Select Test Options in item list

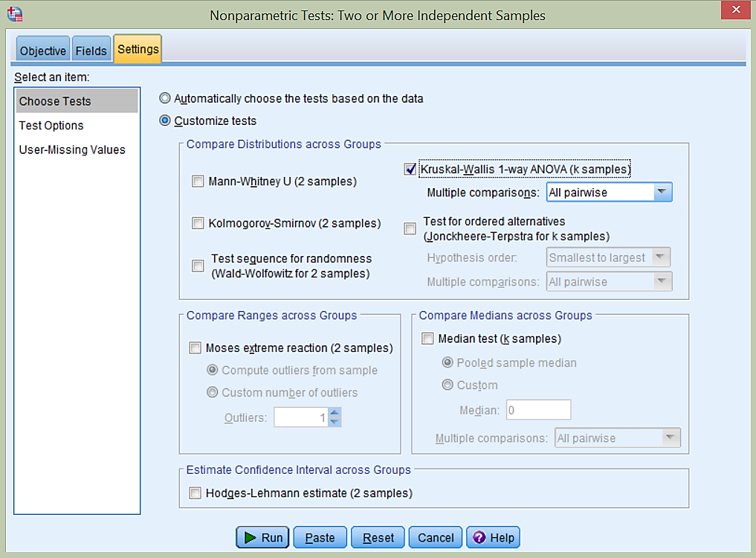51,126
